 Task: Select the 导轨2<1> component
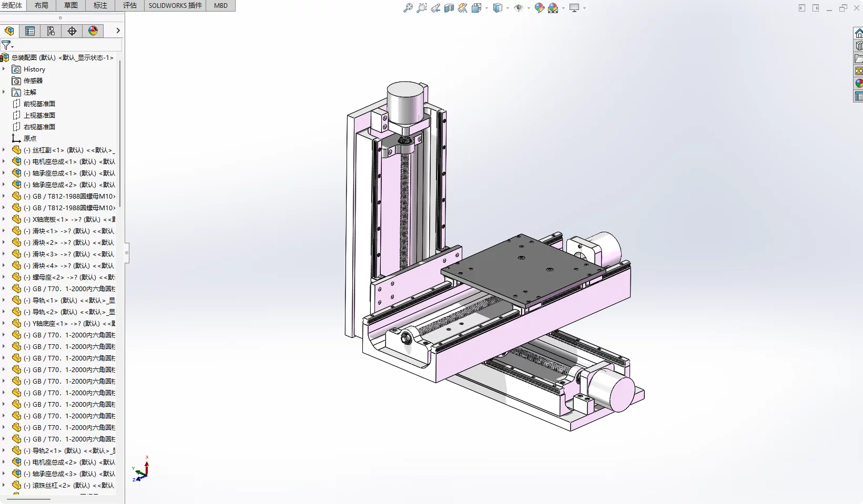tap(63, 450)
